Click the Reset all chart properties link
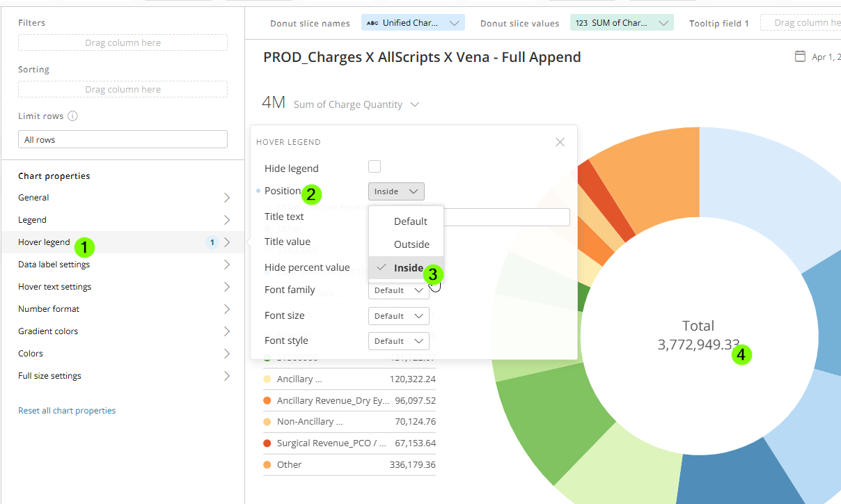The height and width of the screenshot is (504, 841). point(67,411)
